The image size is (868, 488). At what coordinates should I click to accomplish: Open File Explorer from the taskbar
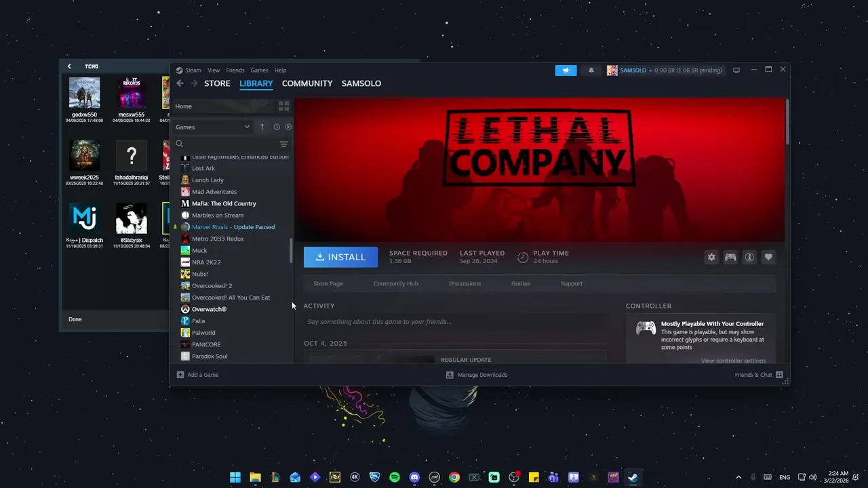pyautogui.click(x=255, y=477)
